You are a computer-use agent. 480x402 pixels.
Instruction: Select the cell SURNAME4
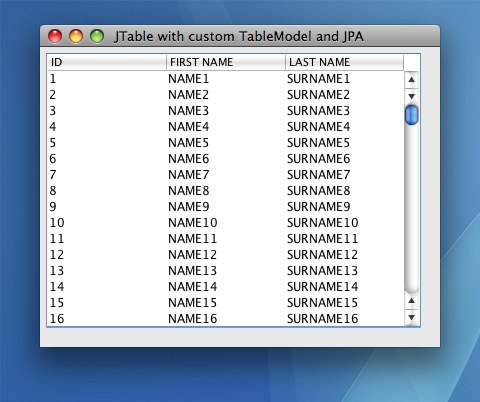pos(345,127)
